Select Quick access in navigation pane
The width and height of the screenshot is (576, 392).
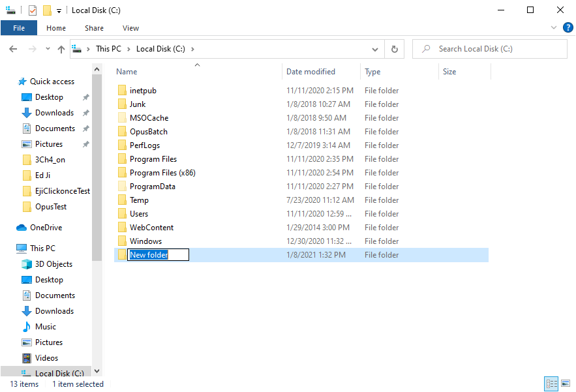[x=52, y=82]
